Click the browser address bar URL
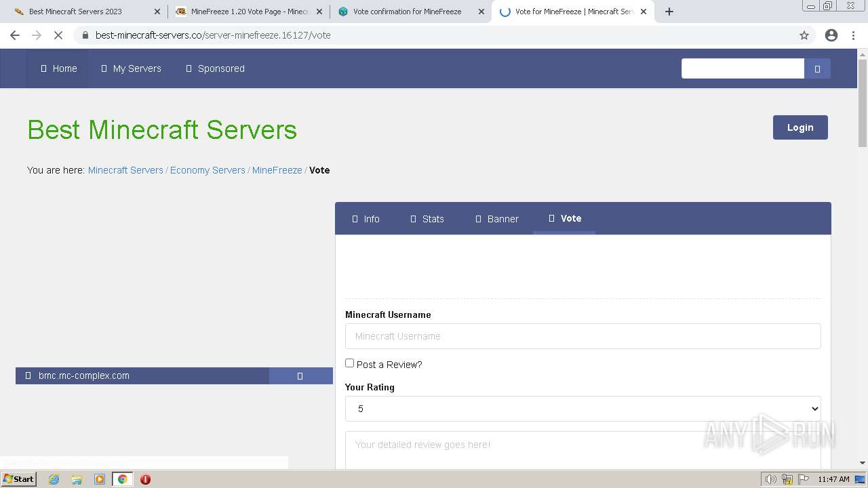 click(213, 35)
